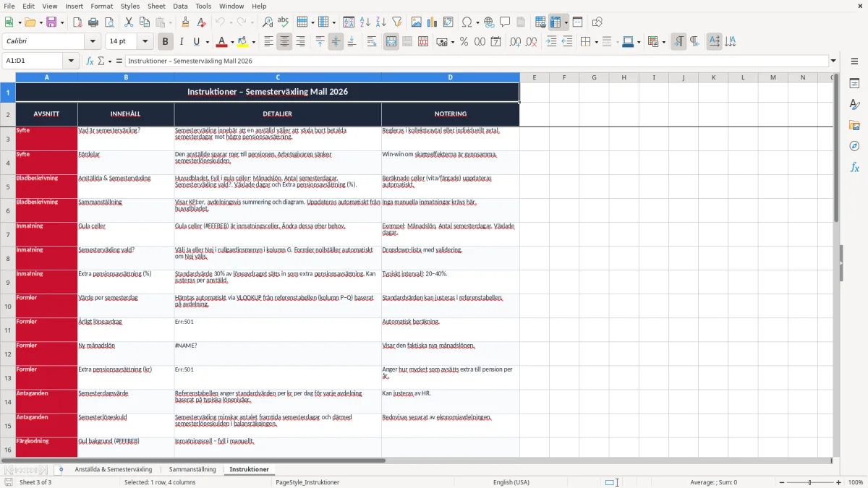This screenshot has width=868, height=488.
Task: Click the Select Function sigma button
Action: pos(101,61)
